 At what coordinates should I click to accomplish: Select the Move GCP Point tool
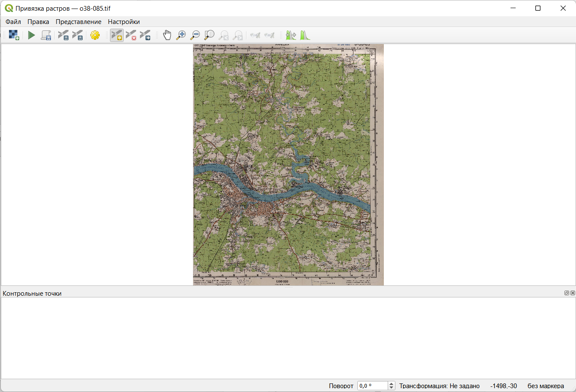tap(145, 35)
